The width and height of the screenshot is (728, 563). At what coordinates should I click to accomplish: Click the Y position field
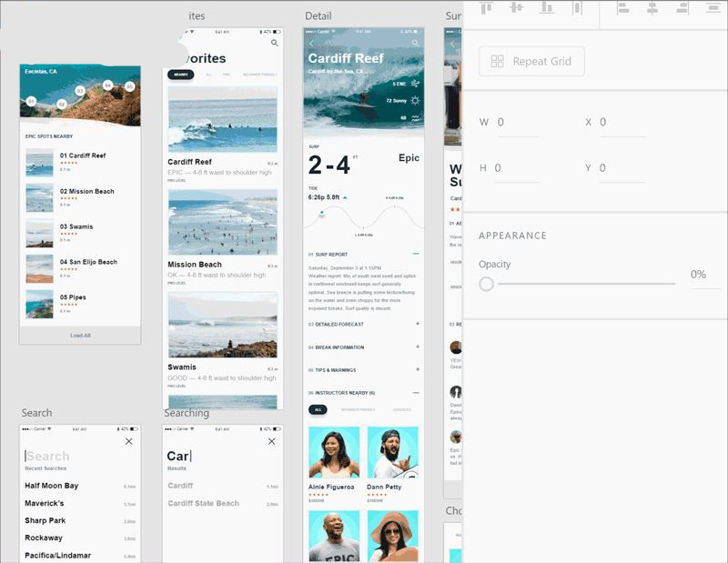pyautogui.click(x=622, y=168)
